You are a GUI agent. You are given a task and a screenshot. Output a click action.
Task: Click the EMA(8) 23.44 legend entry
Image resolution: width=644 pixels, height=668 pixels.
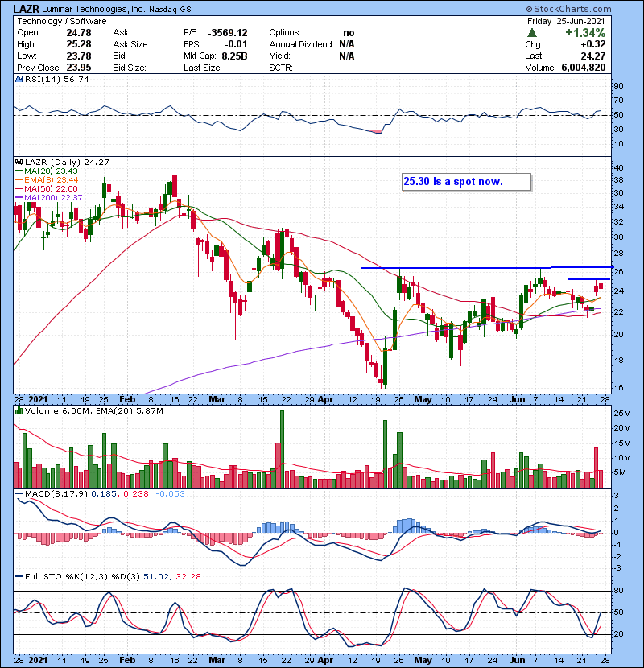click(x=47, y=180)
